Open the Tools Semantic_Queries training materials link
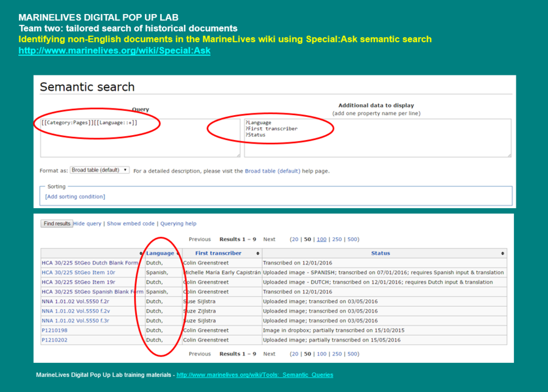548x392 pixels. (255, 375)
